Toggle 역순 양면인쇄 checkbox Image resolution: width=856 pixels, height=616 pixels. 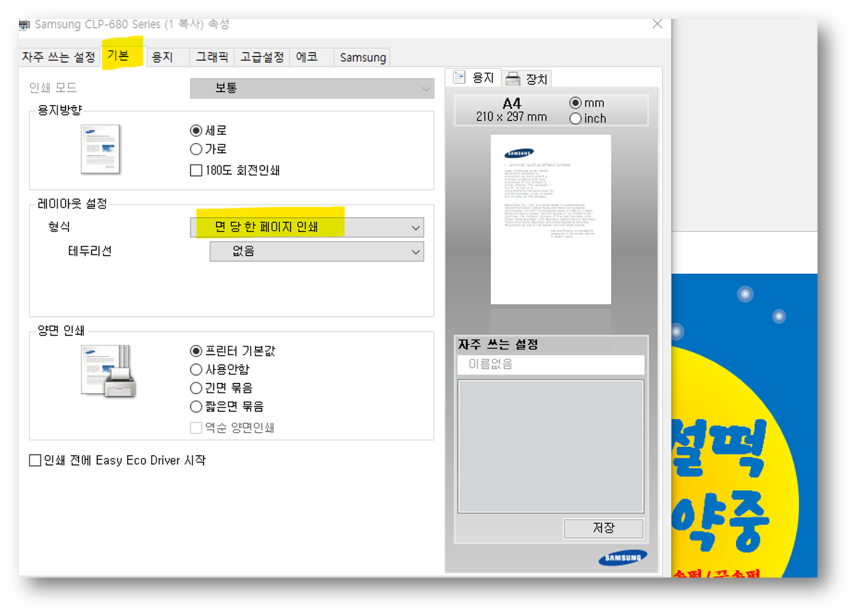232,428
